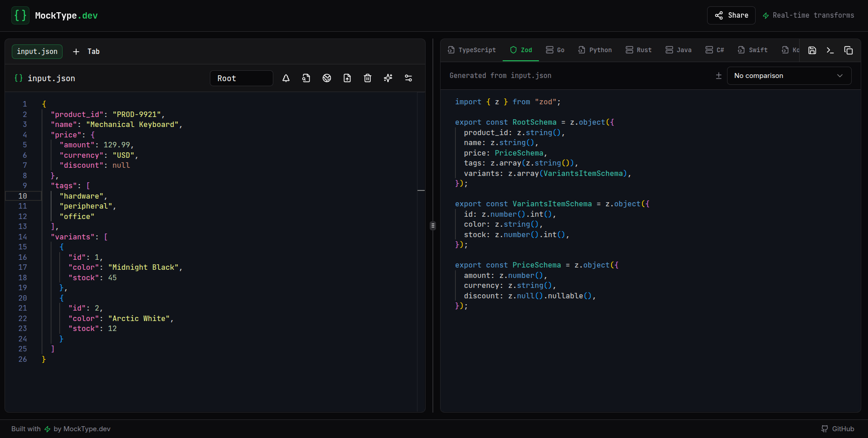Copy the generated Zod schema
This screenshot has width=868, height=438.
click(x=849, y=50)
